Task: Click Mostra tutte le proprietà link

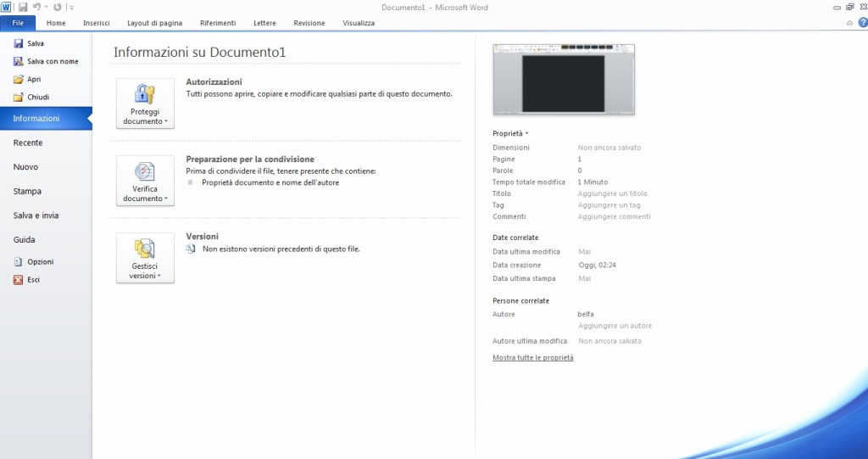Action: (x=532, y=357)
